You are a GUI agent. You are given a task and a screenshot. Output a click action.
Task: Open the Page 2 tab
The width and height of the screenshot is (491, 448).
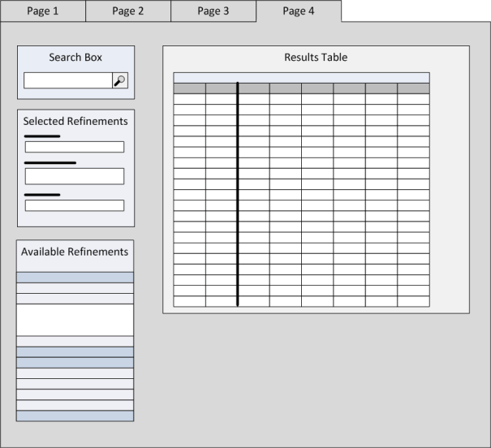(x=128, y=11)
